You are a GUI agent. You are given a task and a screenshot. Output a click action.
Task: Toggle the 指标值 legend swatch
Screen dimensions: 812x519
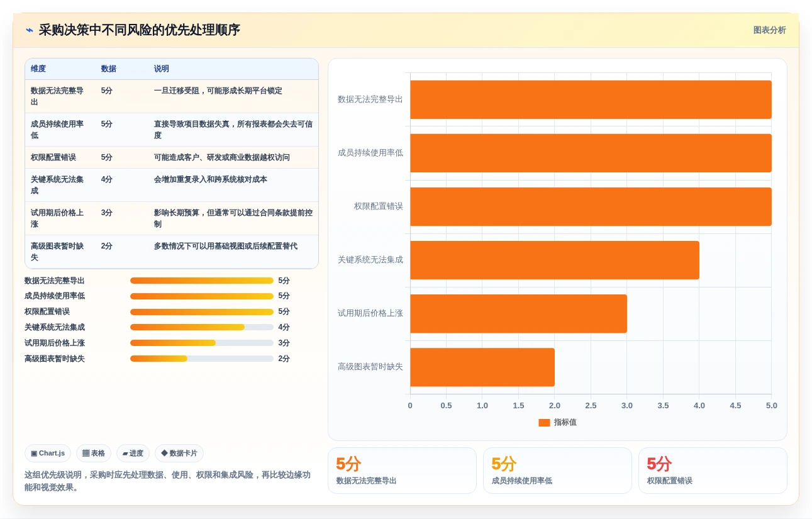[x=544, y=423]
